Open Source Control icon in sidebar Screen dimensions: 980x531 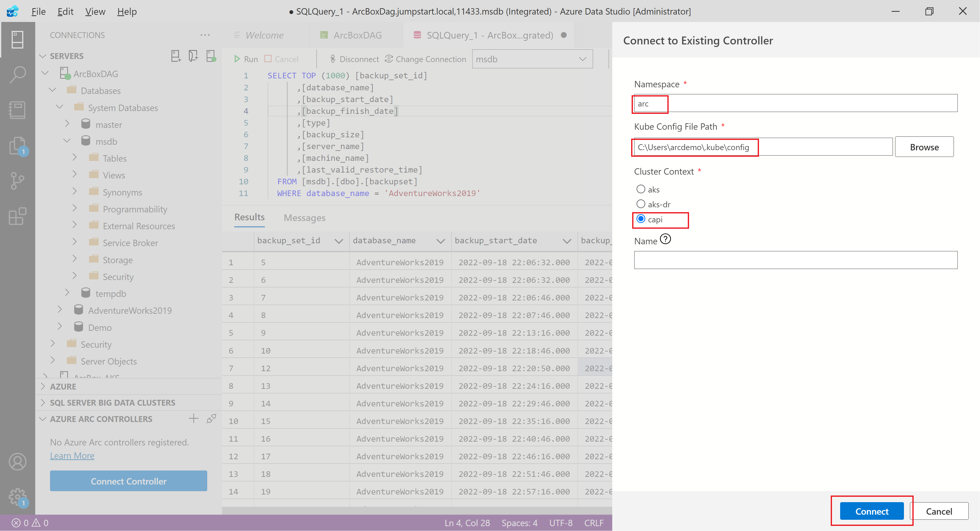coord(18,180)
